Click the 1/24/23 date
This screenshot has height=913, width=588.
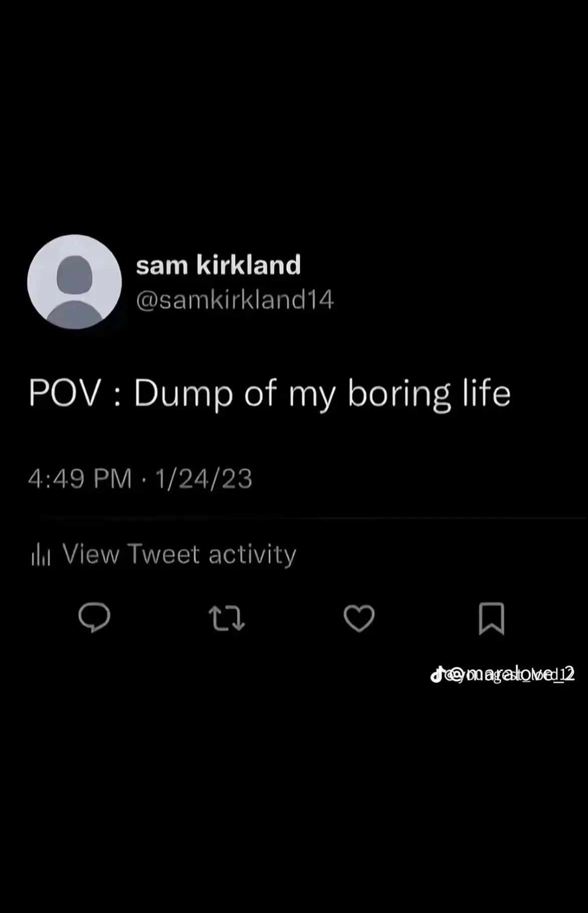[x=204, y=479]
